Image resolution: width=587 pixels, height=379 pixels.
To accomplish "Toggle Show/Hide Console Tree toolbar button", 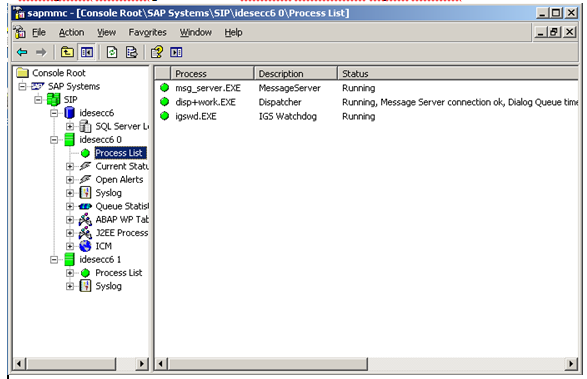I will tap(87, 52).
